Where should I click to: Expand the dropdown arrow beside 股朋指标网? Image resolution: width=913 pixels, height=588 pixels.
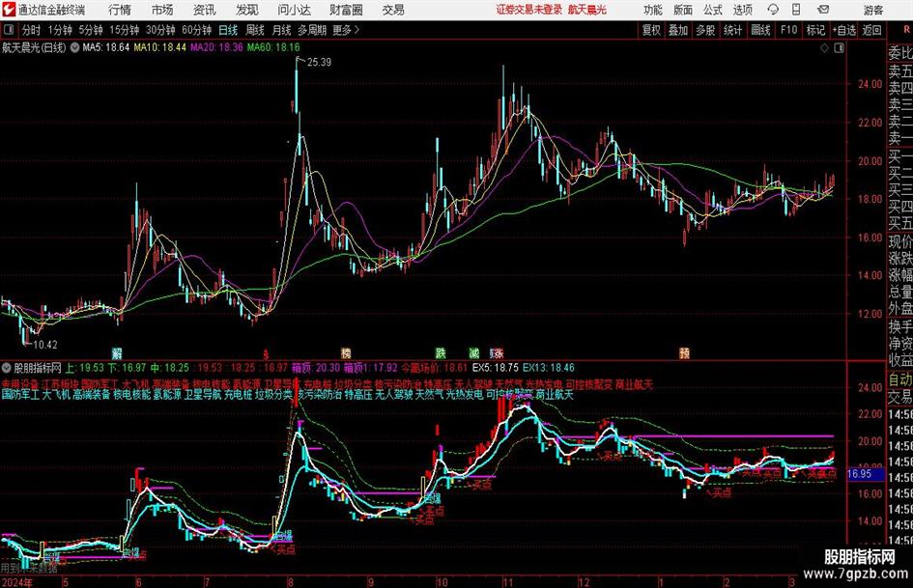pyautogui.click(x=7, y=368)
